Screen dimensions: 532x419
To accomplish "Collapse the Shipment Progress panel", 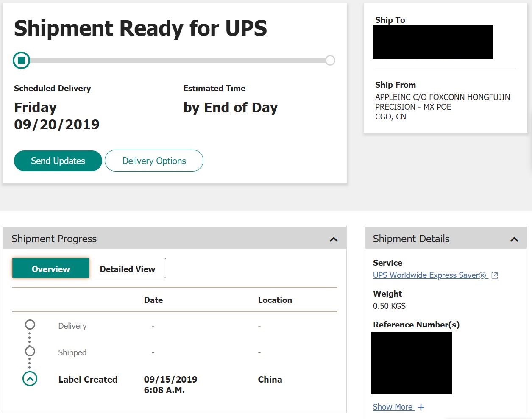I will tap(334, 239).
